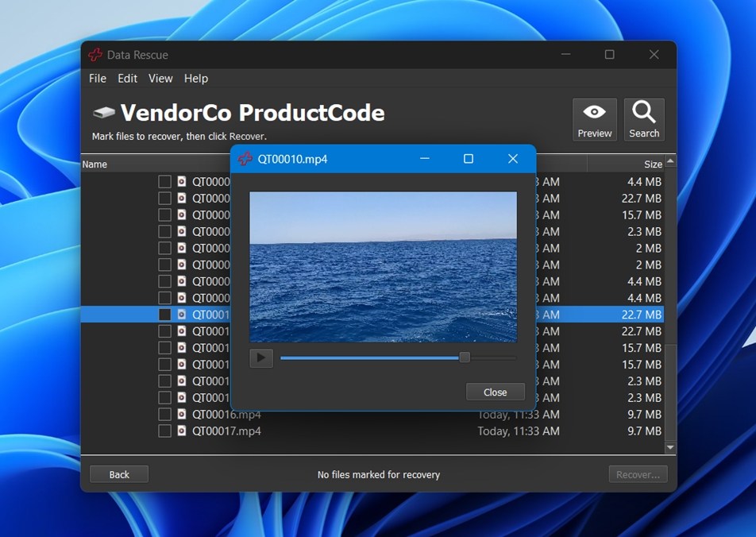756x537 pixels.
Task: Click the scroll down arrow of file list
Action: (670, 448)
